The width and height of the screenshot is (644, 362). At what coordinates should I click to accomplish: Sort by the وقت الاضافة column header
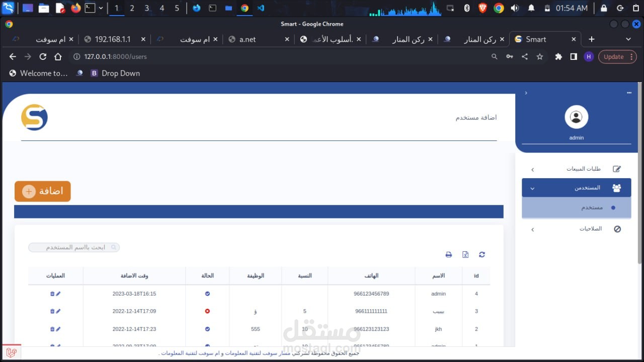tap(134, 276)
